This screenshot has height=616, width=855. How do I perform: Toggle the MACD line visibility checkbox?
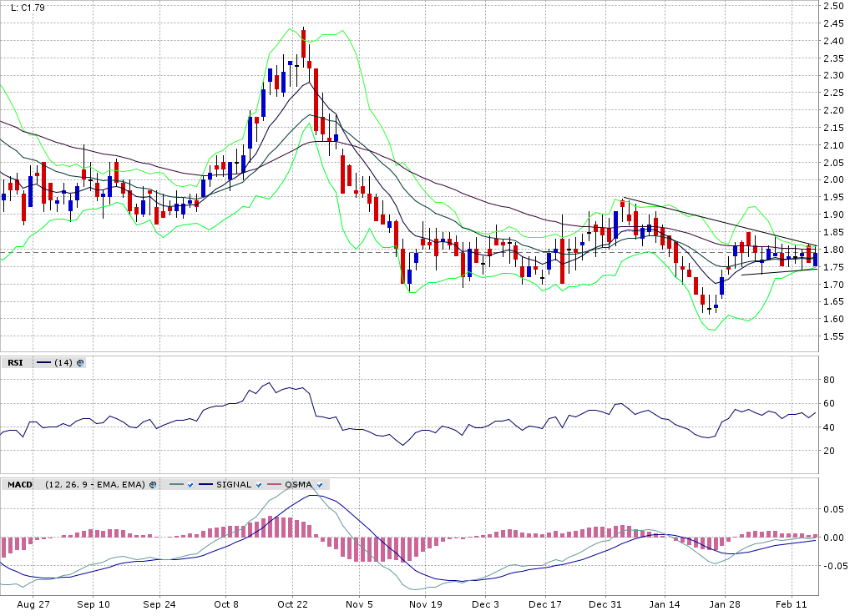pyautogui.click(x=190, y=484)
